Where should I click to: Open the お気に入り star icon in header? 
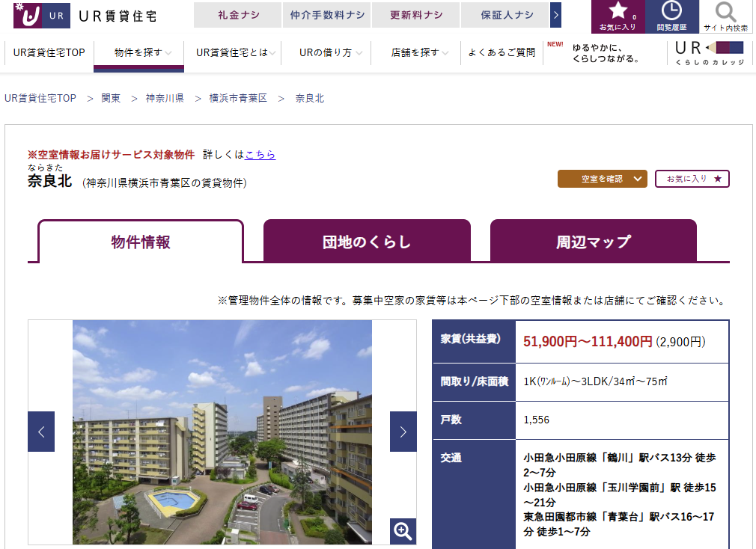point(618,16)
